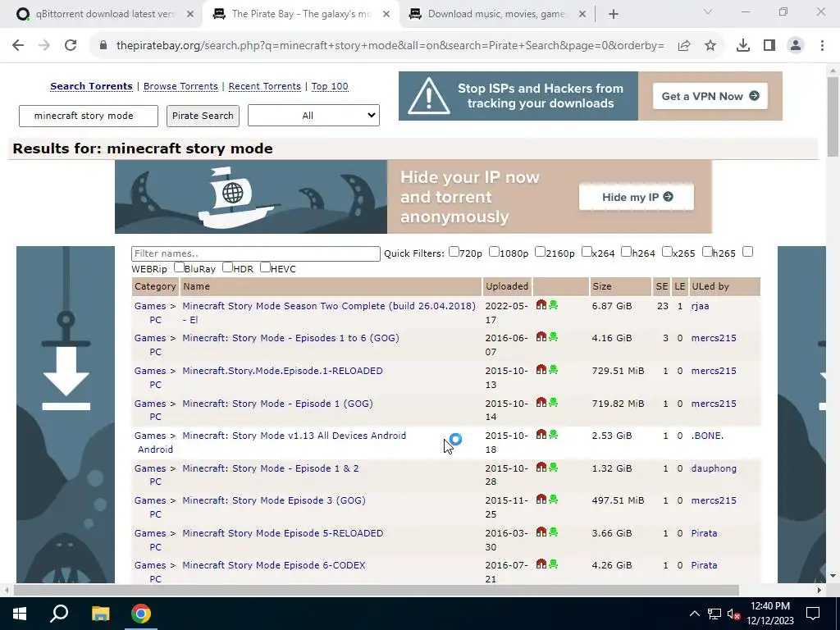
Task: Go back to the previous page
Action: click(18, 46)
